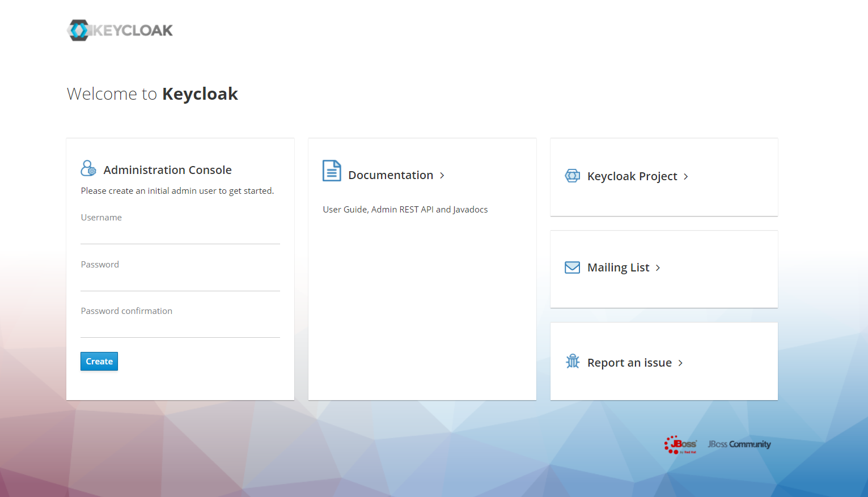
Task: Click the Documentation page icon
Action: pyautogui.click(x=332, y=171)
